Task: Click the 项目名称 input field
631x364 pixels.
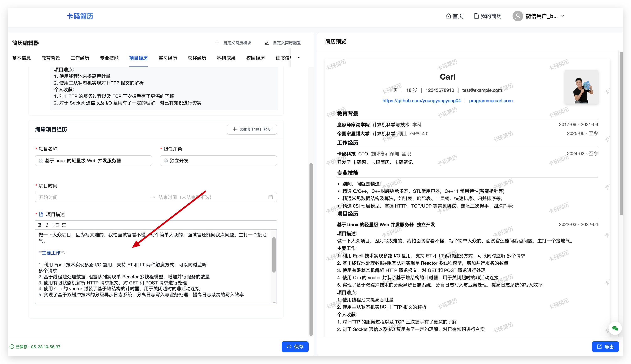Action: coord(93,161)
